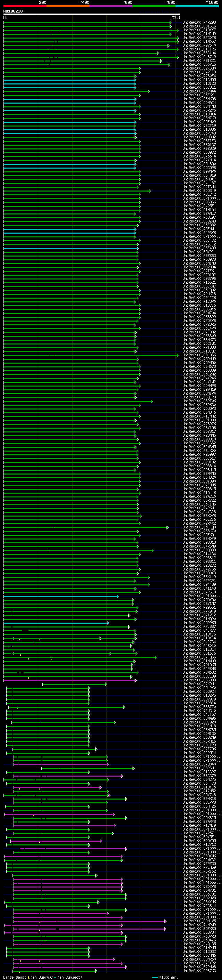The height and width of the screenshot is (980, 222).
Task: Select label UniRef100_B8NA96
Action: [x=199, y=719]
